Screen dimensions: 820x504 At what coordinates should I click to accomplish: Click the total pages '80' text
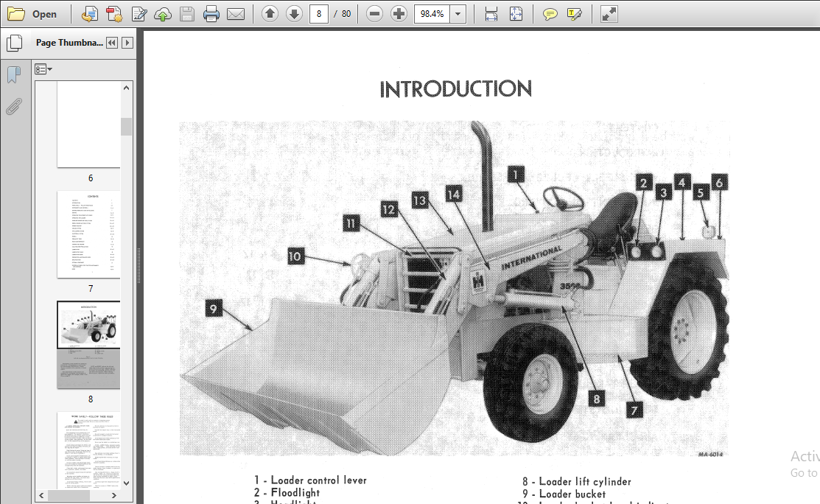pyautogui.click(x=346, y=14)
